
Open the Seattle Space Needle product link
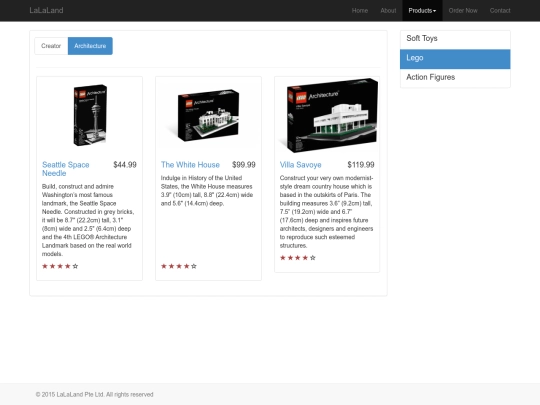pos(65,169)
